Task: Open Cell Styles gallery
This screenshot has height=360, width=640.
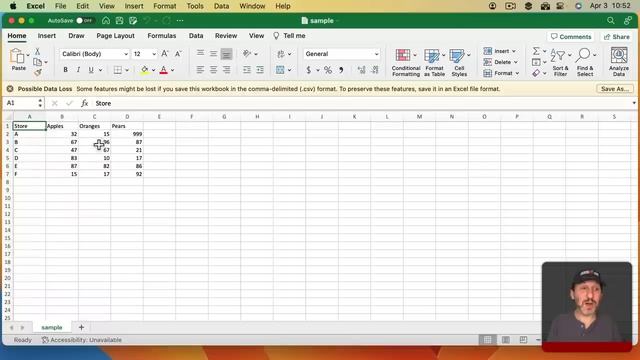Action: (x=459, y=62)
